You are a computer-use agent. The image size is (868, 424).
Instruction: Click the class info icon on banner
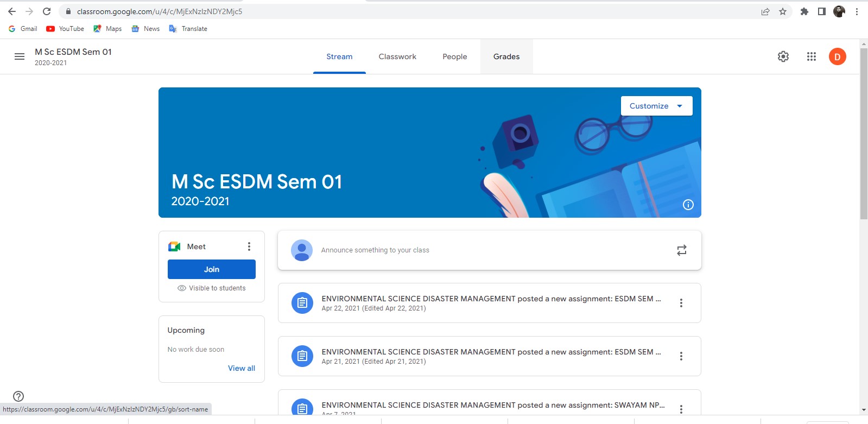[x=688, y=205]
